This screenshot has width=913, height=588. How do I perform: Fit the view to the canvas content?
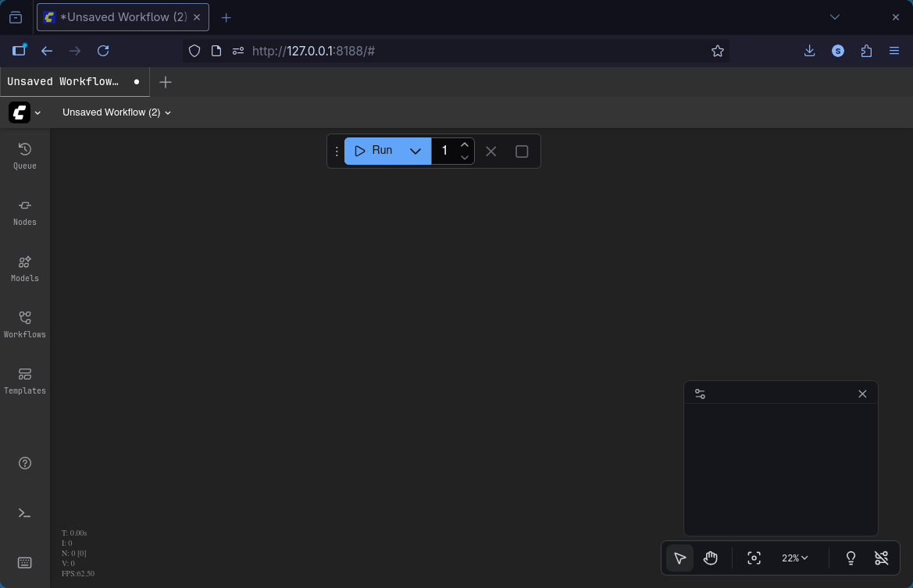click(754, 558)
